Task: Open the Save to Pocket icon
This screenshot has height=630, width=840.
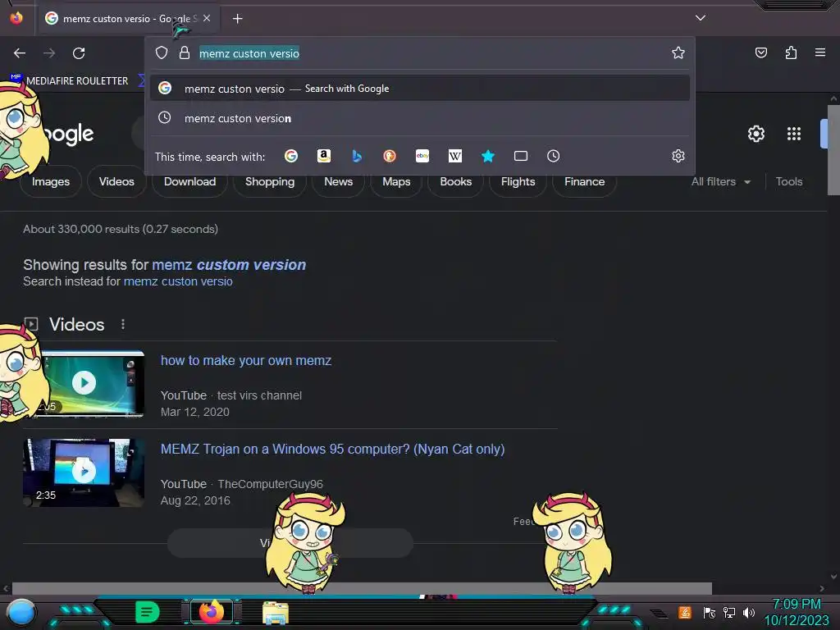Action: (761, 52)
